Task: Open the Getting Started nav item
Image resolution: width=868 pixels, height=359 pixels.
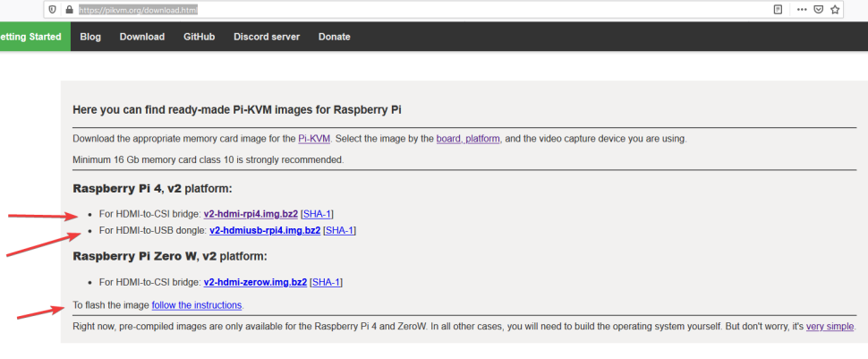Action: pyautogui.click(x=31, y=37)
